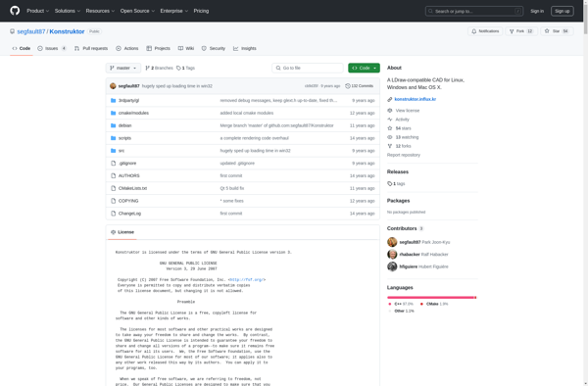Screen dimensions: 588x386
Task: Open the 3rdparty/gl folder
Action: pyautogui.click(x=128, y=101)
